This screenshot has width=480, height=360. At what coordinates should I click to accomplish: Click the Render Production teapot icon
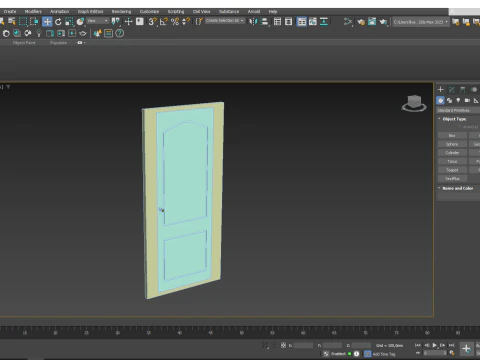383,22
